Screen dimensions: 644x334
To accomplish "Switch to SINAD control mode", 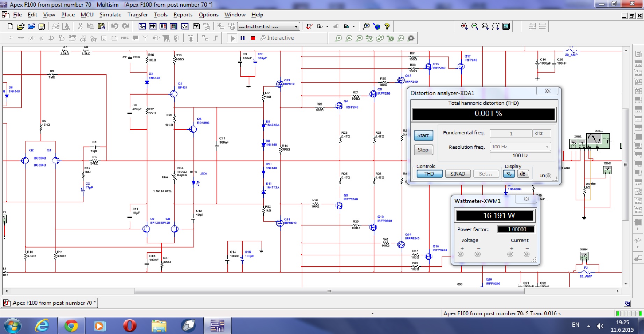I will point(458,174).
